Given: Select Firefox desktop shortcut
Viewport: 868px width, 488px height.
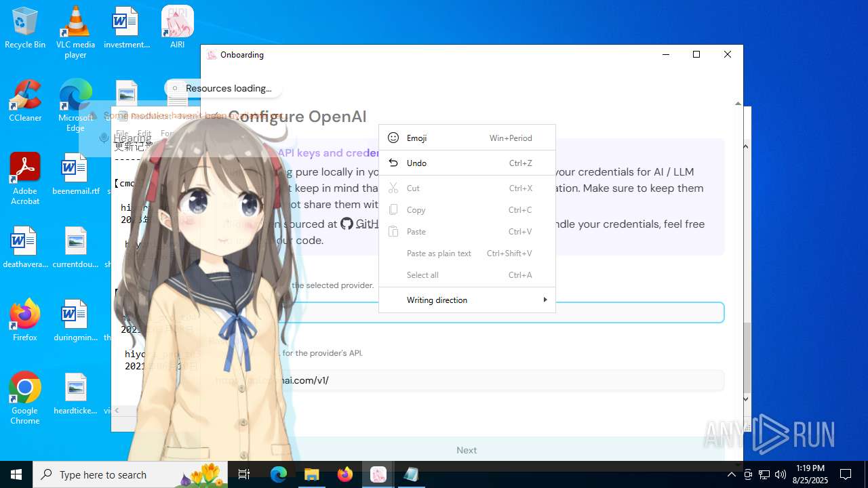Looking at the screenshot, I should [x=25, y=321].
